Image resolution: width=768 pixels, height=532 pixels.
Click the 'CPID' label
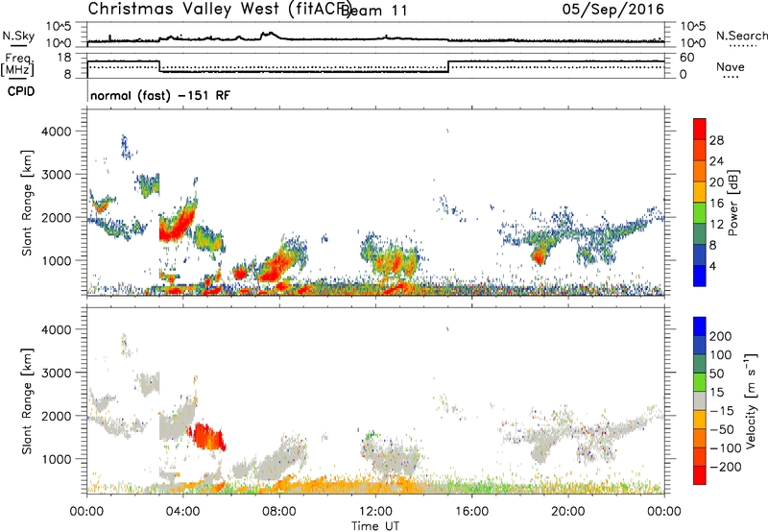pyautogui.click(x=21, y=91)
